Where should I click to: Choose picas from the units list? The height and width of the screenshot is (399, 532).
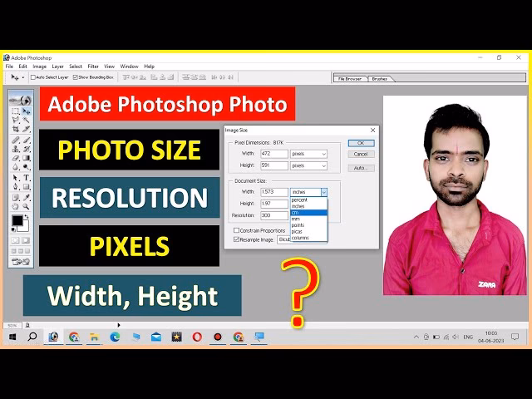coord(308,231)
